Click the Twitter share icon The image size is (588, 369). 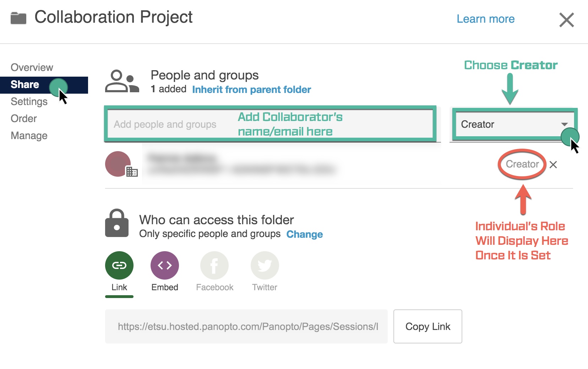click(265, 265)
